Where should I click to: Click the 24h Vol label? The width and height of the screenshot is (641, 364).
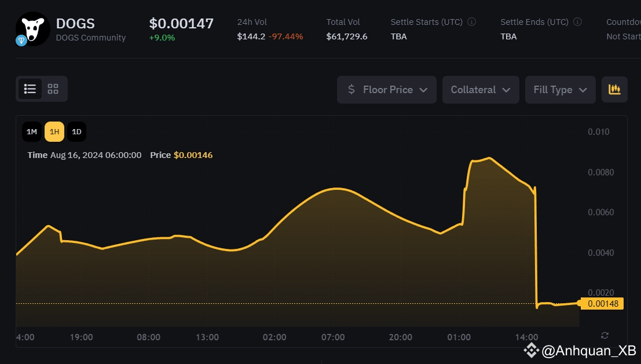pos(252,22)
